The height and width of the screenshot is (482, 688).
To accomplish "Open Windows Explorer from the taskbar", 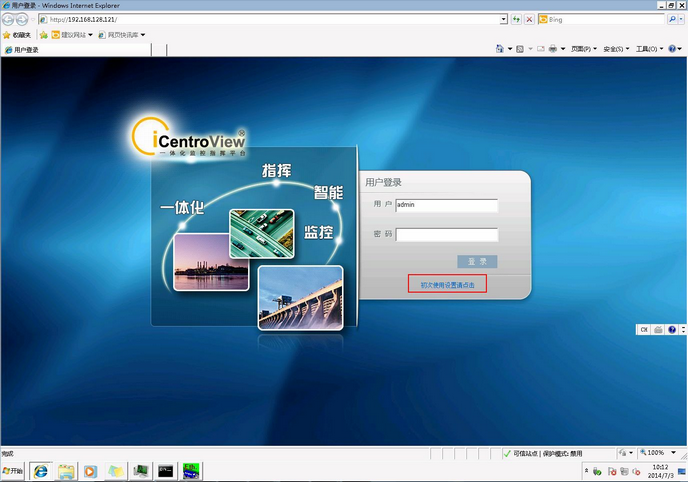I will 66,471.
